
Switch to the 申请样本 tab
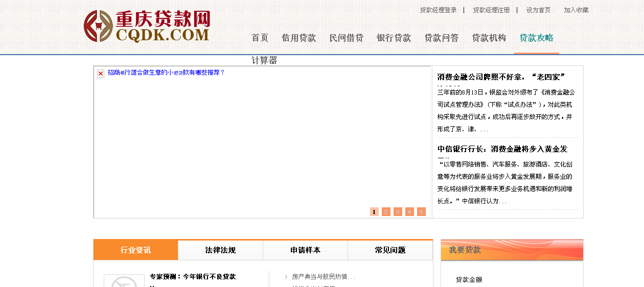pyautogui.click(x=305, y=250)
